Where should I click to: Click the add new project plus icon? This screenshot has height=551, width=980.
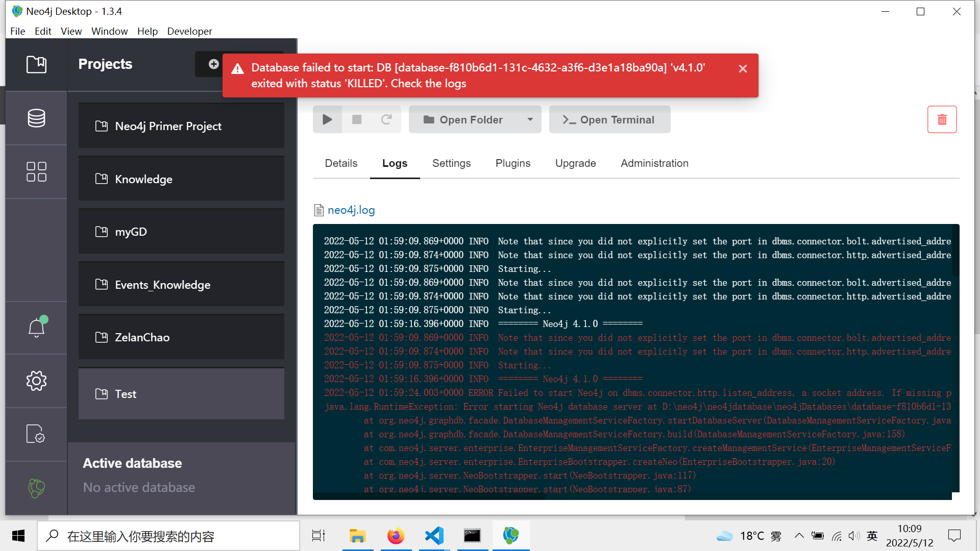[213, 64]
